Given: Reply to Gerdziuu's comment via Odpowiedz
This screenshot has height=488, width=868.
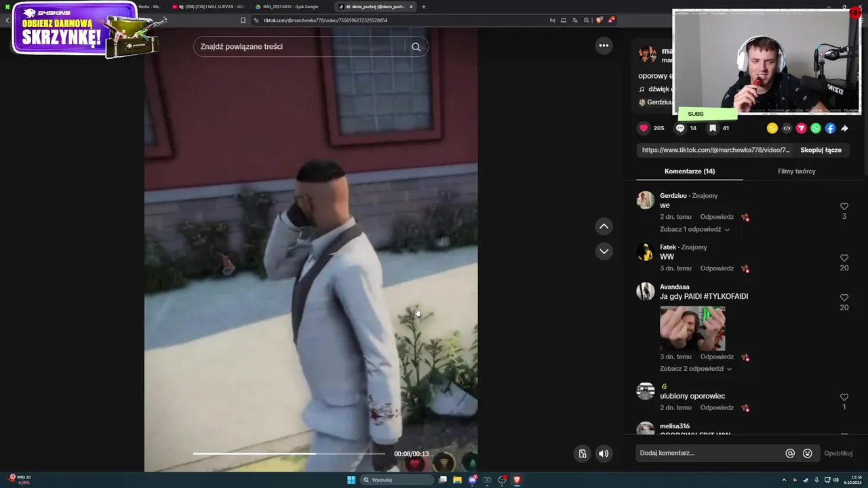Looking at the screenshot, I should coord(717,217).
